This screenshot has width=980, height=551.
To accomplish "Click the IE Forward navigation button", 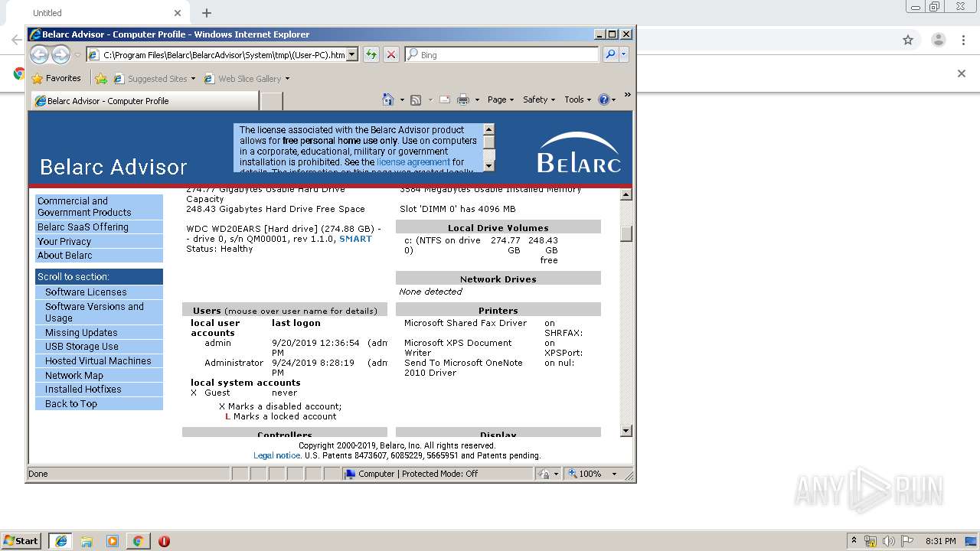I will pyautogui.click(x=60, y=54).
